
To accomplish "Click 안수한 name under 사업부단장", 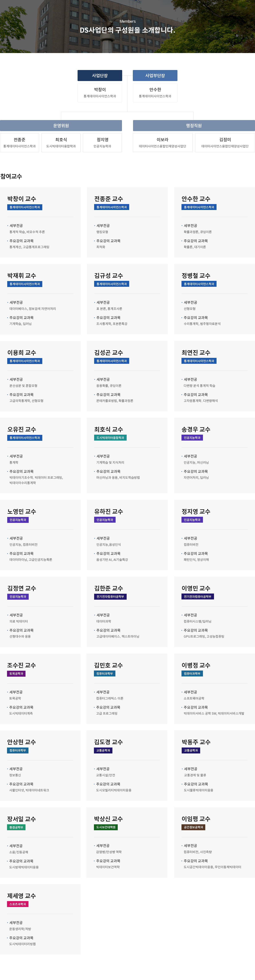I will (155, 90).
